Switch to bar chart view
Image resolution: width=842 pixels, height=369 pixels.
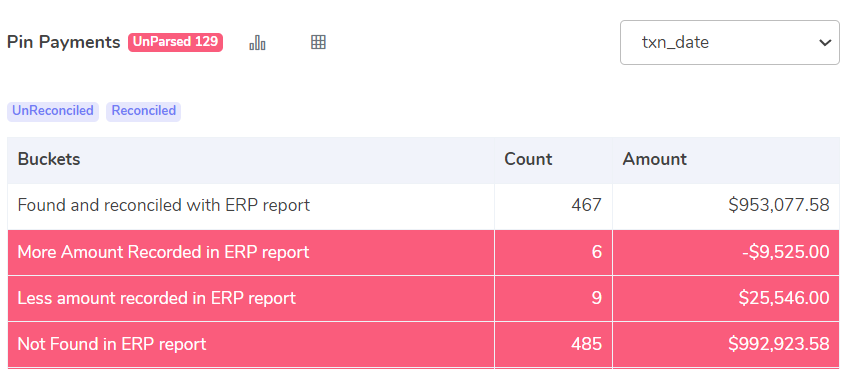click(x=257, y=42)
